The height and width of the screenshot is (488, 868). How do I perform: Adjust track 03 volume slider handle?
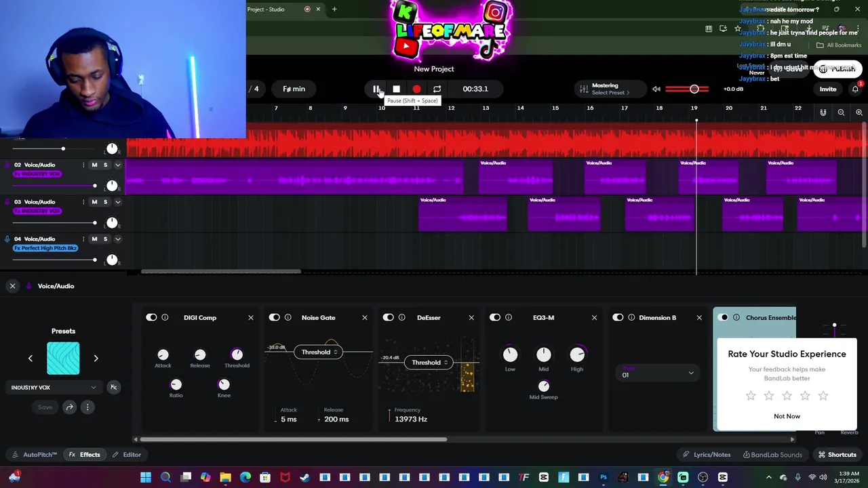[95, 222]
